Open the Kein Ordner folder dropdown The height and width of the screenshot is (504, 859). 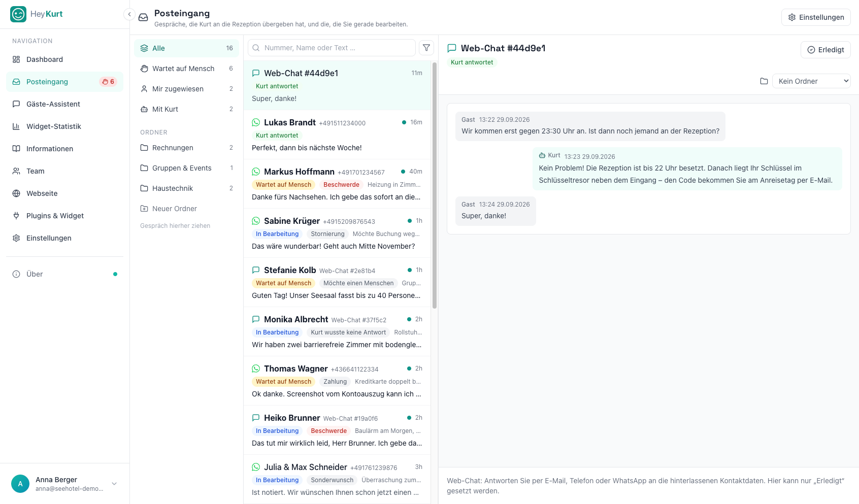coord(811,81)
